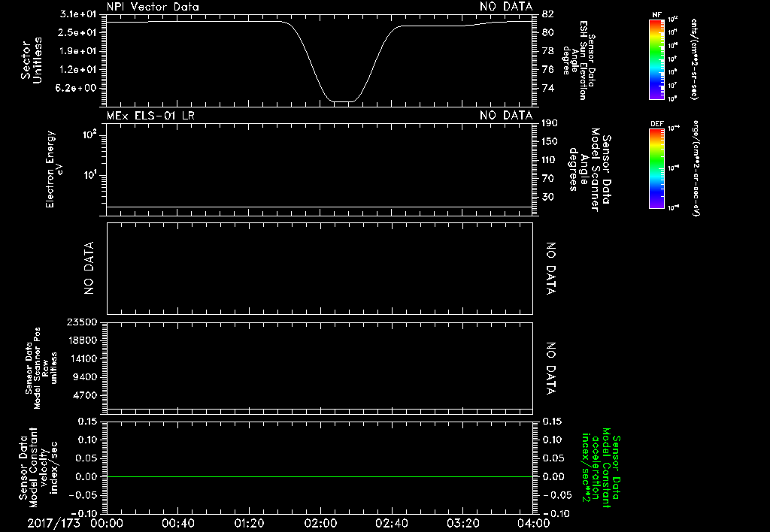770x532 pixels.
Task: Click the "30" scanner angle tick
Action: (548, 198)
